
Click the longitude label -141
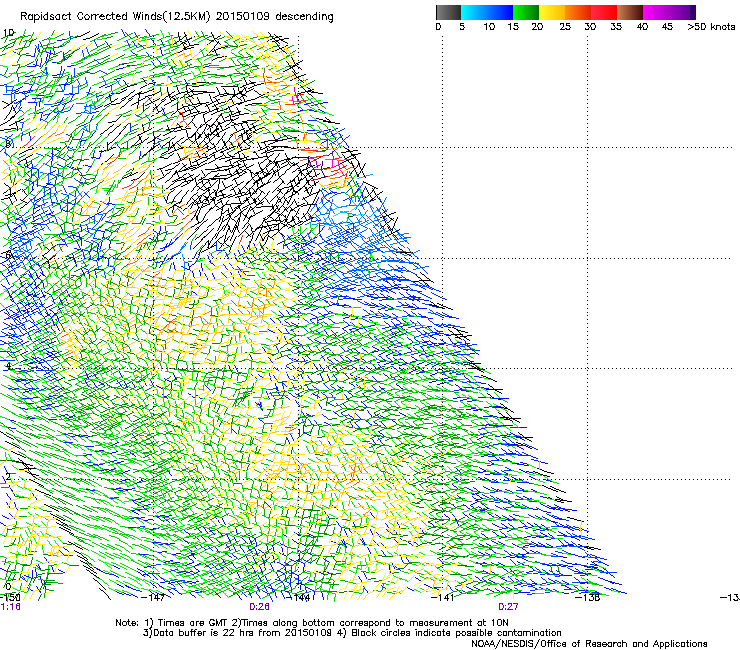[443, 597]
